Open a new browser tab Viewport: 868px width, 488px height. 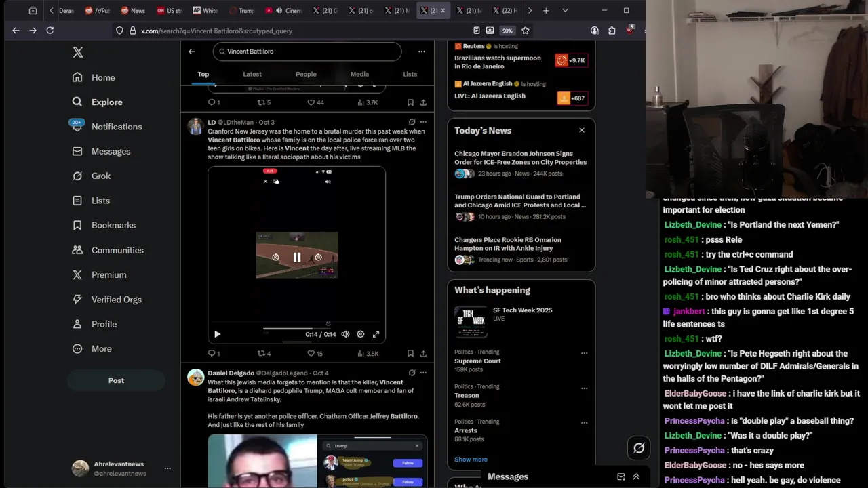pos(546,11)
